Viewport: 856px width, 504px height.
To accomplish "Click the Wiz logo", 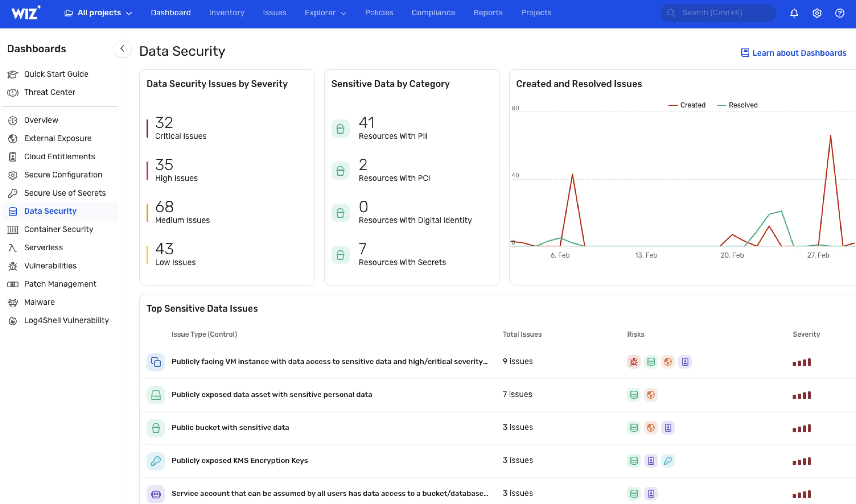I will 25,13.
